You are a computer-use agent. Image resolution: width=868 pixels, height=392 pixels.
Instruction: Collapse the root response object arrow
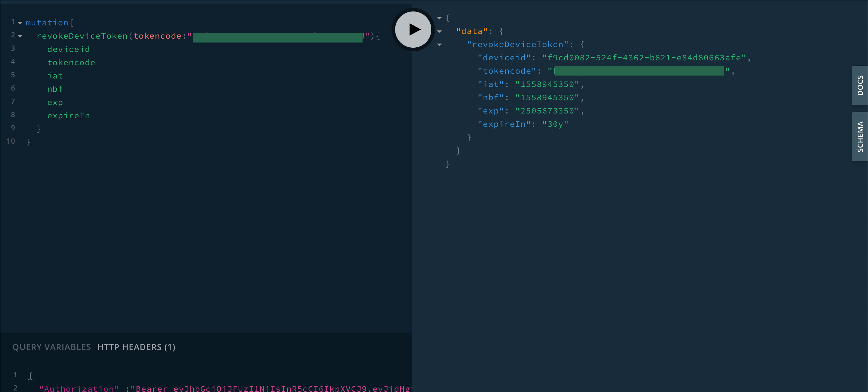(439, 18)
